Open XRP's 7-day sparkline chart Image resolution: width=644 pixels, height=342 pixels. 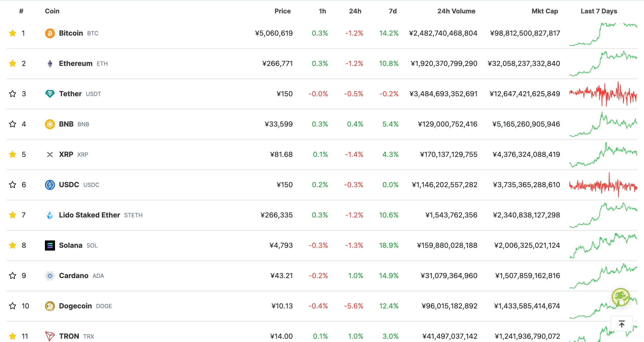click(x=603, y=154)
